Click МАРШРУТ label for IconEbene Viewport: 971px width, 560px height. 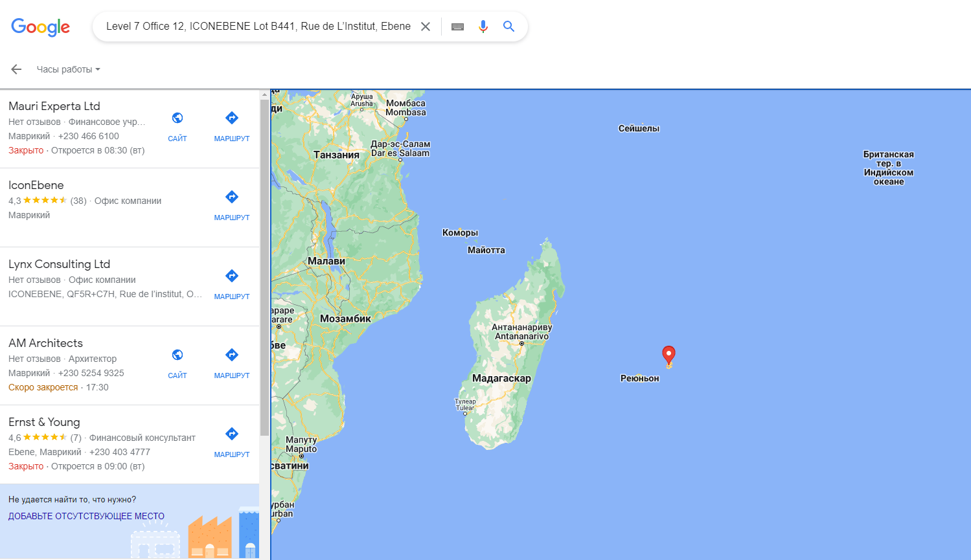pos(232,218)
